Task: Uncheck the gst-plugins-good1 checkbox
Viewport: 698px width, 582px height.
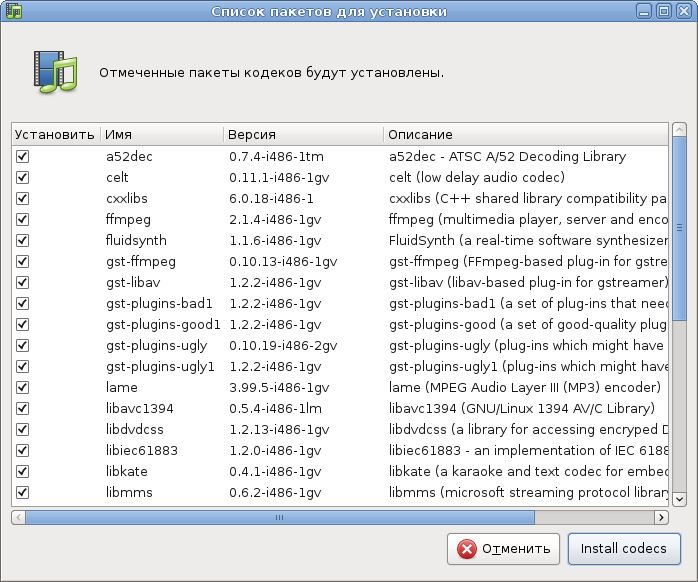Action: pos(22,324)
